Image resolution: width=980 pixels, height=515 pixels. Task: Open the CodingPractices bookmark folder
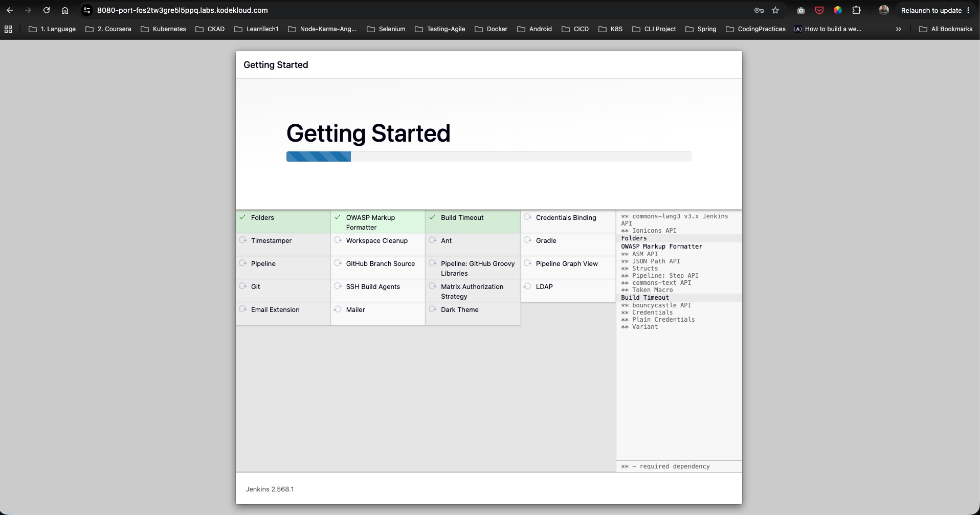point(756,29)
